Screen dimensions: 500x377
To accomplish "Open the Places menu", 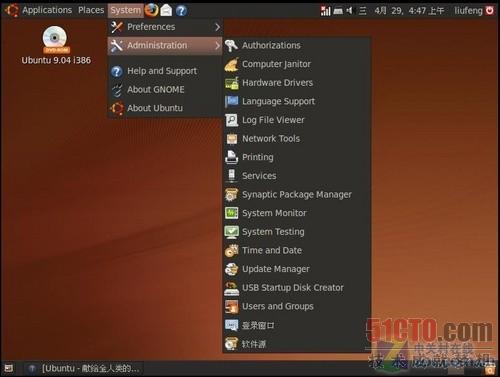I will click(91, 10).
